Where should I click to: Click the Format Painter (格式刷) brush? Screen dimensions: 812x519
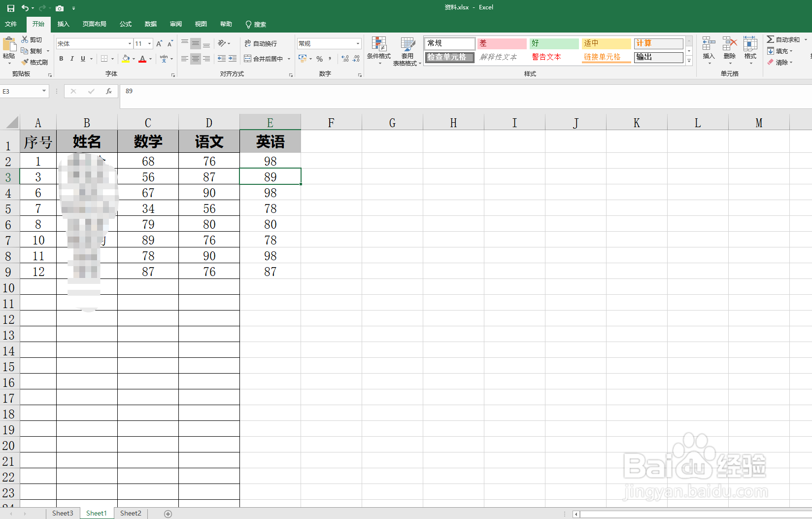(34, 62)
